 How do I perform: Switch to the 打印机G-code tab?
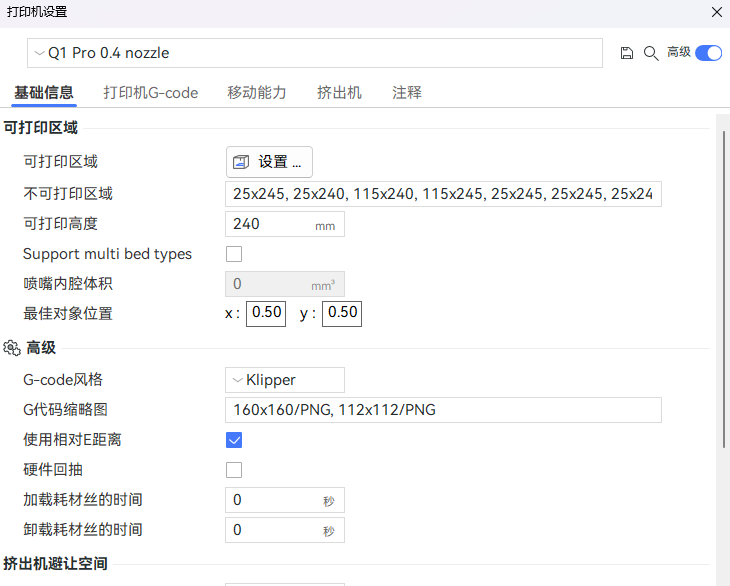coord(151,93)
